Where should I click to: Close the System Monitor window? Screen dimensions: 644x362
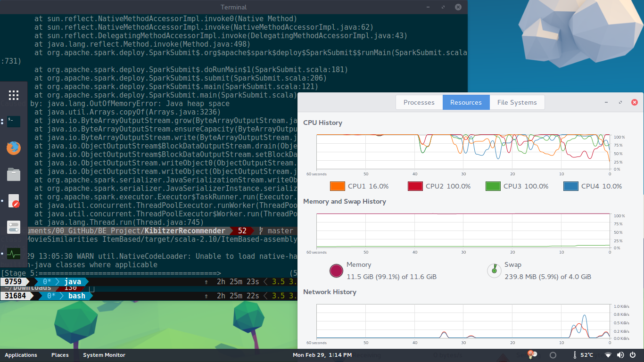(x=635, y=102)
